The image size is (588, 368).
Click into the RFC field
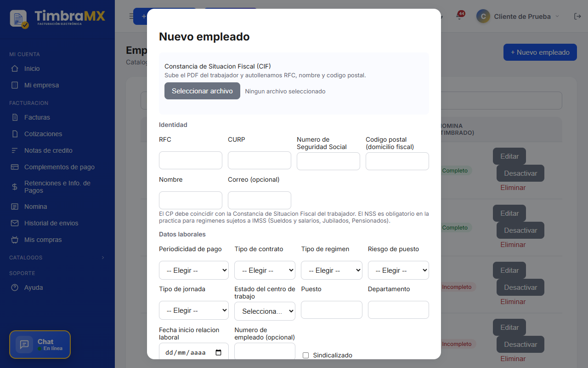191,161
